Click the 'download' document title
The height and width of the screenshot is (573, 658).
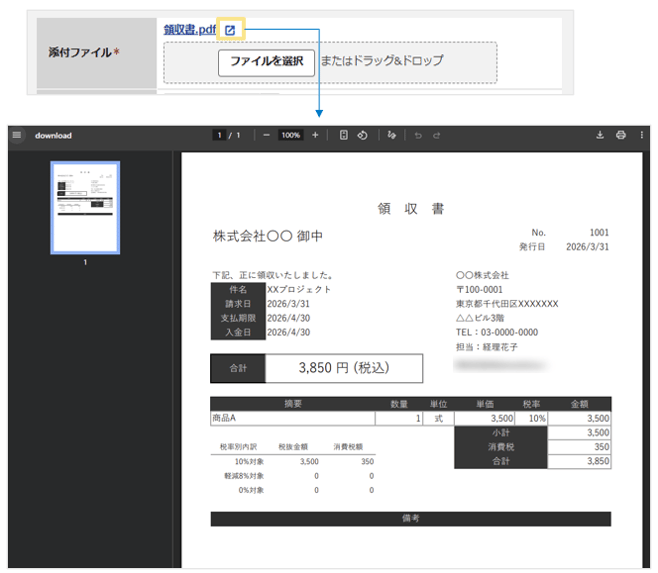(53, 136)
